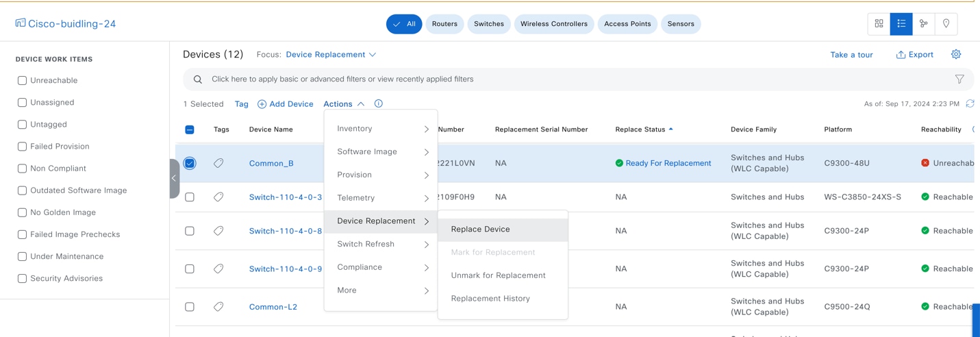Image resolution: width=980 pixels, height=337 pixels.
Task: Open the topology view icon
Action: coord(923,24)
